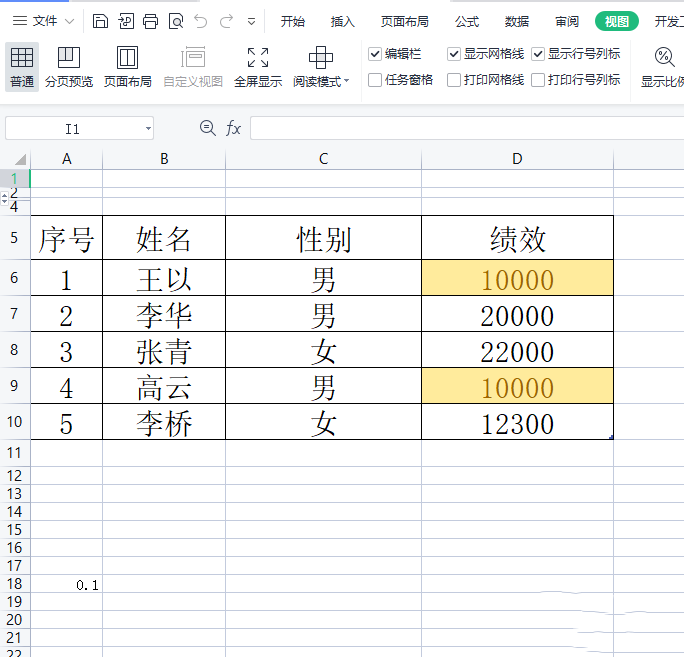Image resolution: width=684 pixels, height=657 pixels.
Task: Select the cell 高云
Action: (164, 386)
